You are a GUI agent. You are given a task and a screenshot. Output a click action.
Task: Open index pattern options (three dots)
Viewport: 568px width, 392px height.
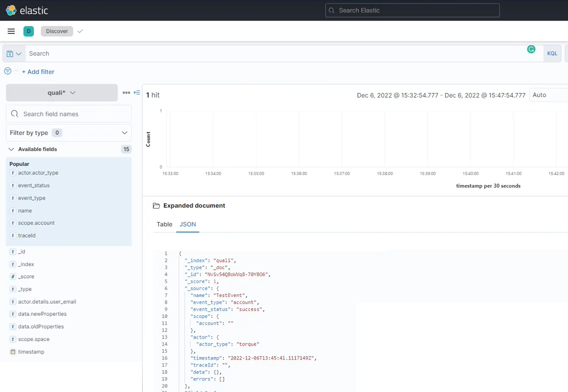[x=126, y=92]
